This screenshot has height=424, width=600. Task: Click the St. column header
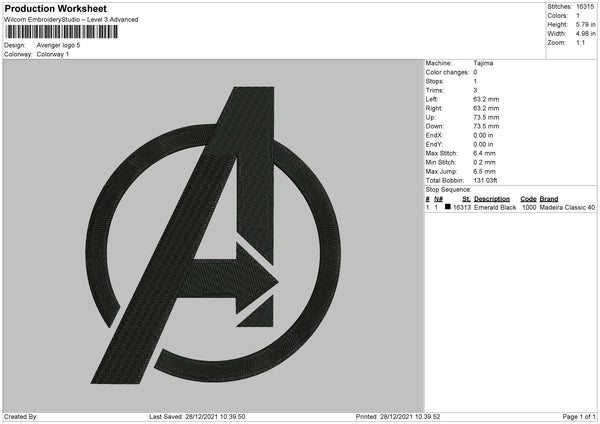466,199
